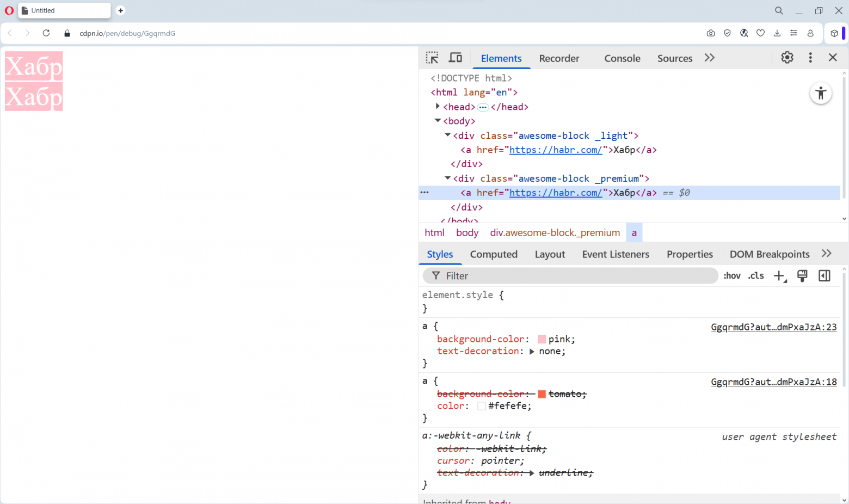The height and width of the screenshot is (504, 849).
Task: Go back to previous page
Action: point(10,33)
